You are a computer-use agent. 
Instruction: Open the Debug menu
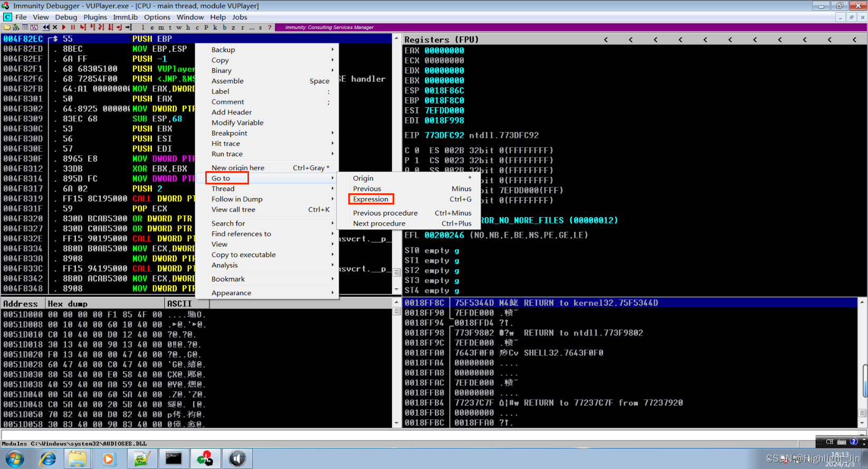point(66,17)
